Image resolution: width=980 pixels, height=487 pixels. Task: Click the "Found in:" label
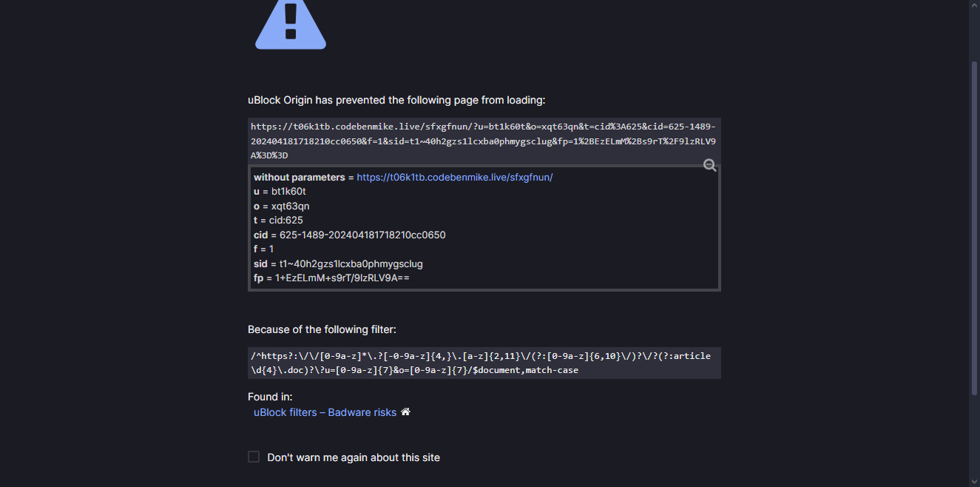click(x=270, y=397)
